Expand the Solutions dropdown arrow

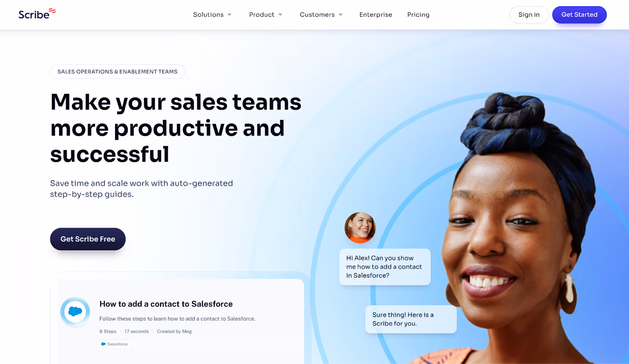pos(230,15)
